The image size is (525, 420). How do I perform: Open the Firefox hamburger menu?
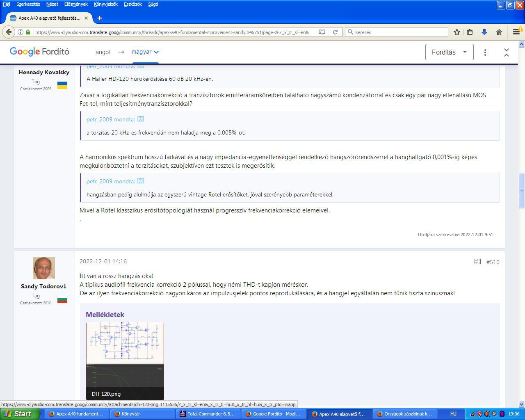click(516, 32)
